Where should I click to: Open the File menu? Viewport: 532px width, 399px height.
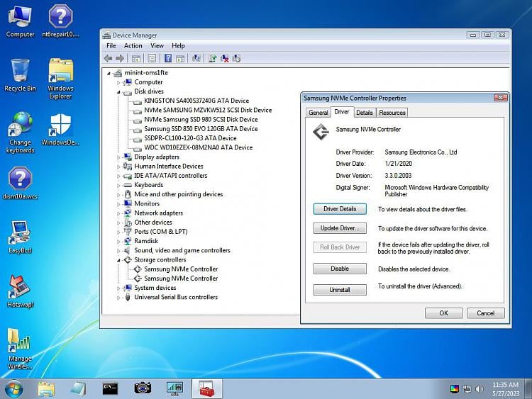tap(111, 46)
